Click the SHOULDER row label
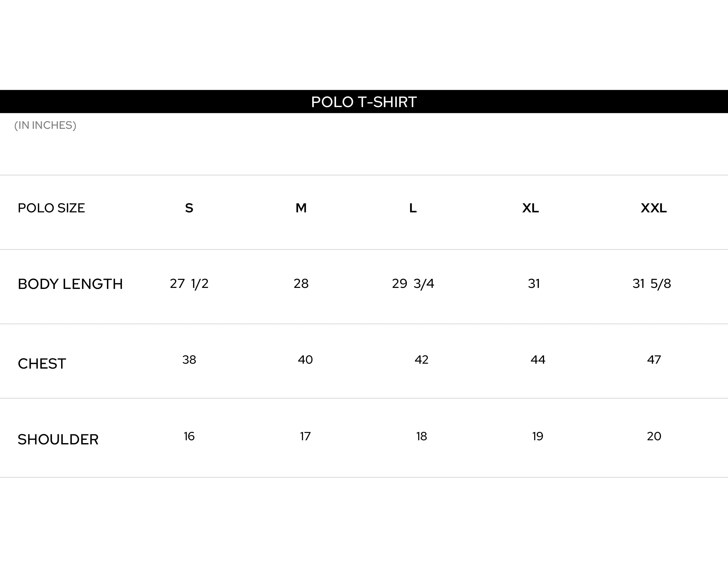Screen dimensions: 728x582 coord(58,439)
